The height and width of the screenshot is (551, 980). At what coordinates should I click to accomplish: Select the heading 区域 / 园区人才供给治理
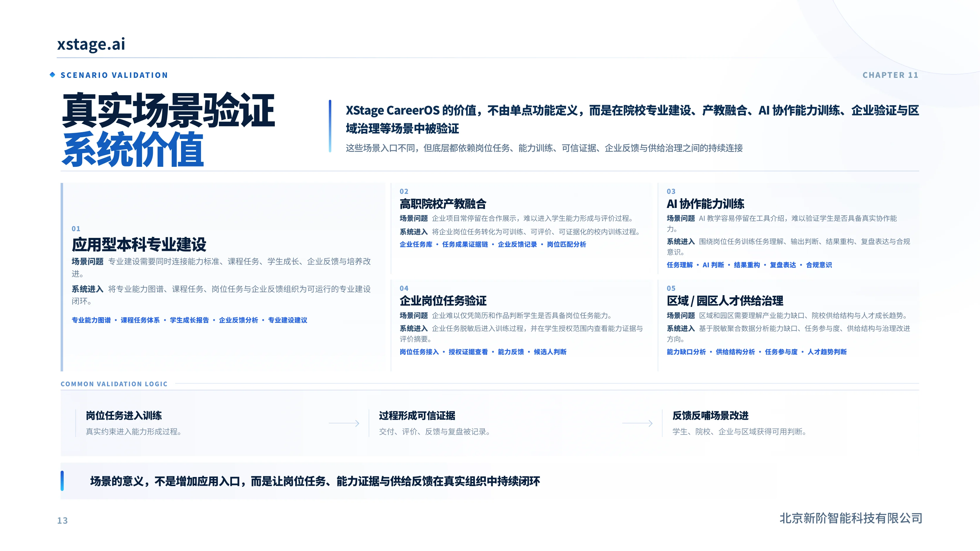tap(725, 301)
